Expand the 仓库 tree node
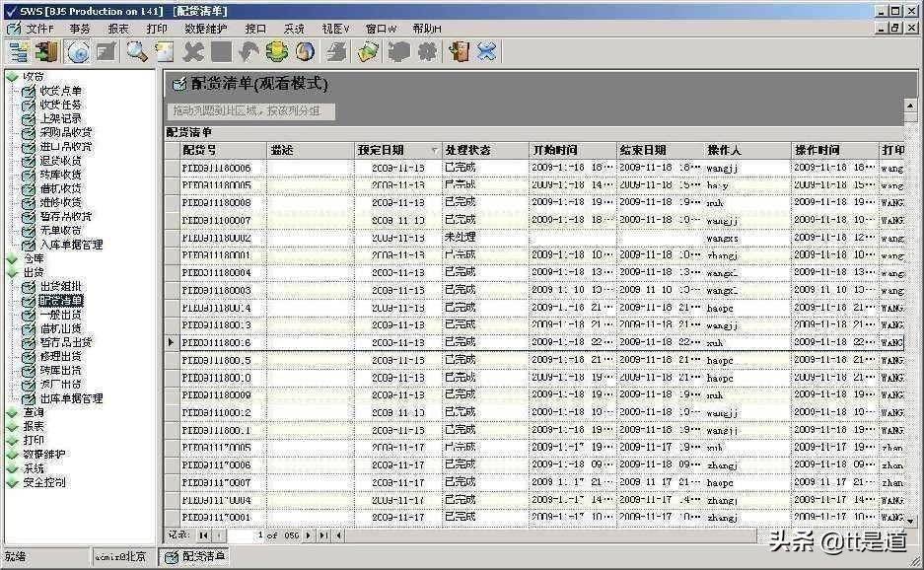924x570 pixels. (12, 258)
